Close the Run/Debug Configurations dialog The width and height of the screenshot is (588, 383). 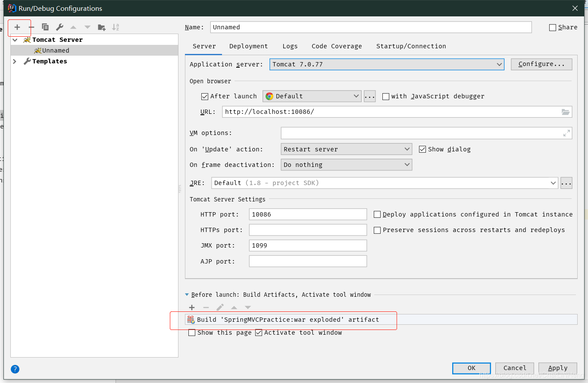(x=575, y=8)
